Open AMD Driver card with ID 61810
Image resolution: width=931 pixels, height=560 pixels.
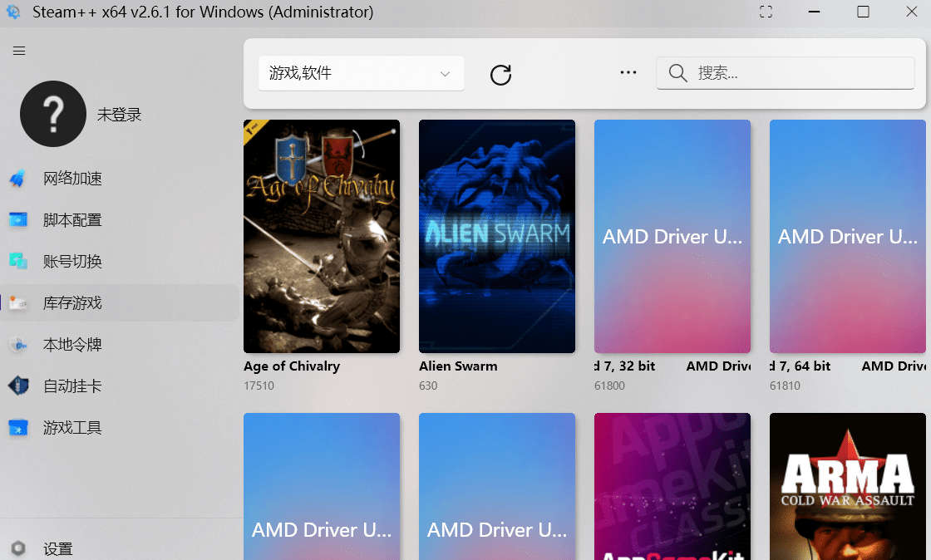tap(847, 236)
